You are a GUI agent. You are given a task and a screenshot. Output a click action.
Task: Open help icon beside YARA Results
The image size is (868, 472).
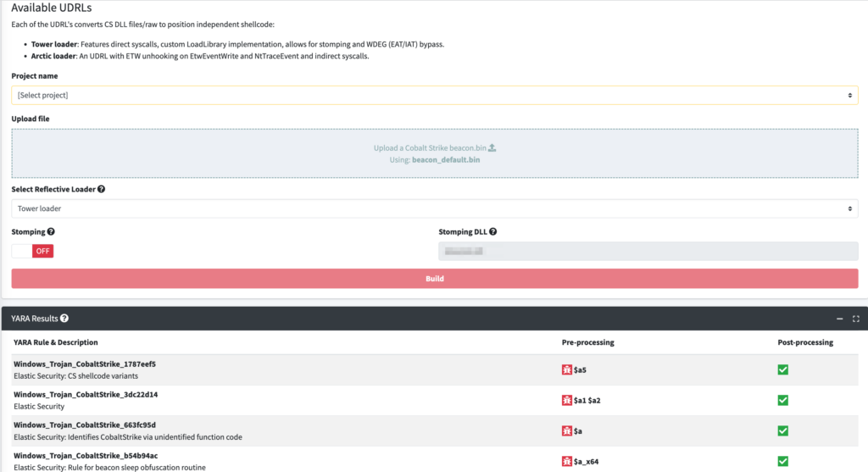click(x=64, y=318)
